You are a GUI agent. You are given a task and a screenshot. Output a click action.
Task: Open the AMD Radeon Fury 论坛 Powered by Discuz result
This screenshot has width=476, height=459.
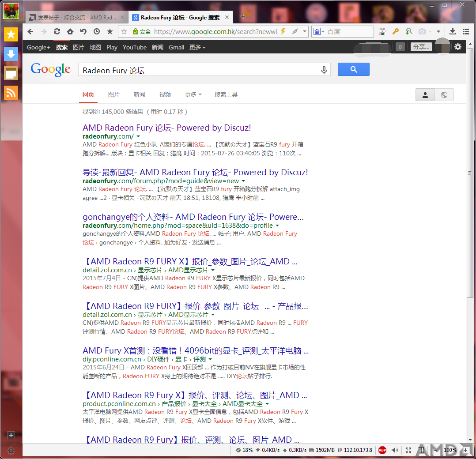pos(166,128)
